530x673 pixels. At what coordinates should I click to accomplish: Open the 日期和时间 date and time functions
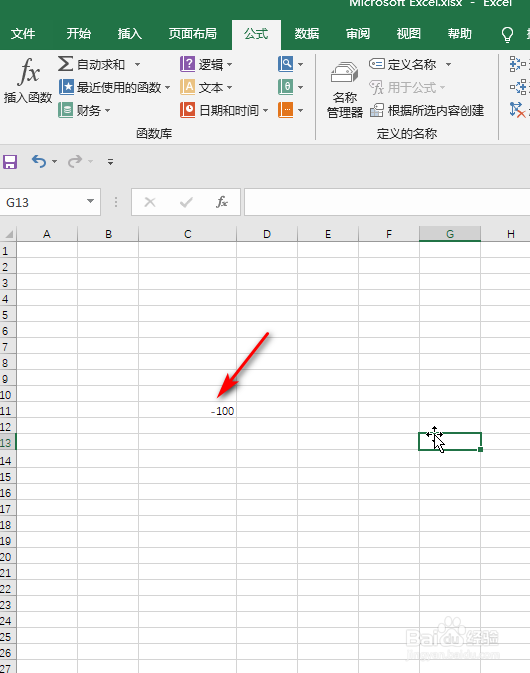point(224,110)
